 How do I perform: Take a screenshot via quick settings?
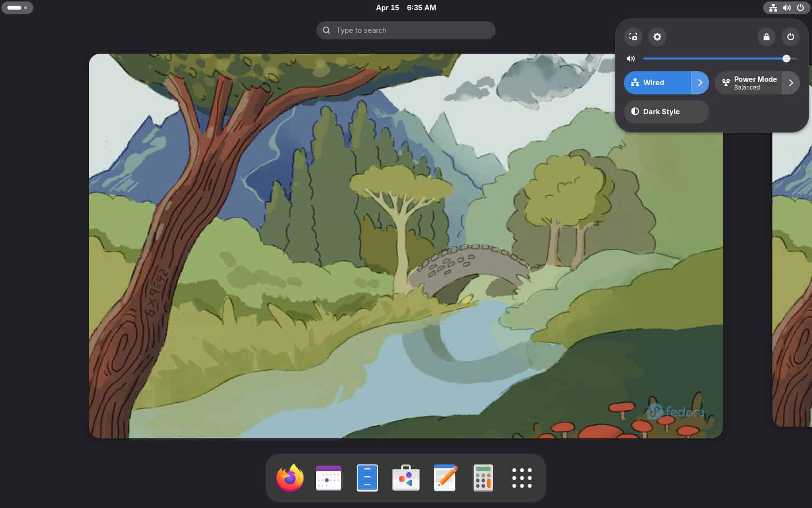tap(633, 37)
